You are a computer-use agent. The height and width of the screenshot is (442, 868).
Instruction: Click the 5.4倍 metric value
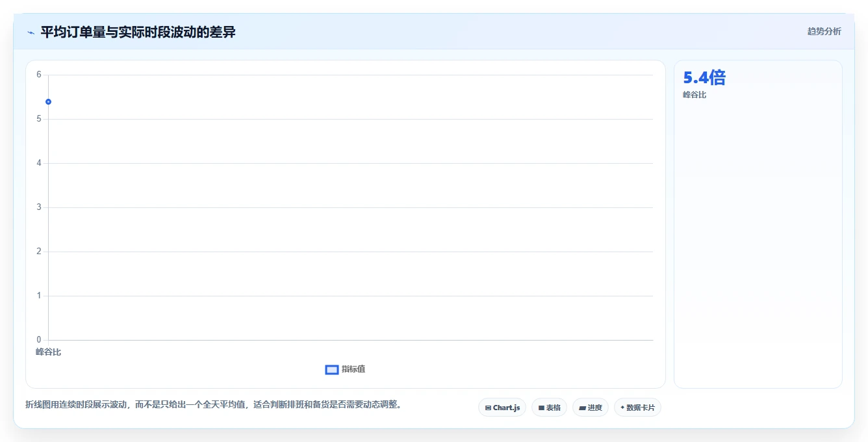[x=704, y=77]
